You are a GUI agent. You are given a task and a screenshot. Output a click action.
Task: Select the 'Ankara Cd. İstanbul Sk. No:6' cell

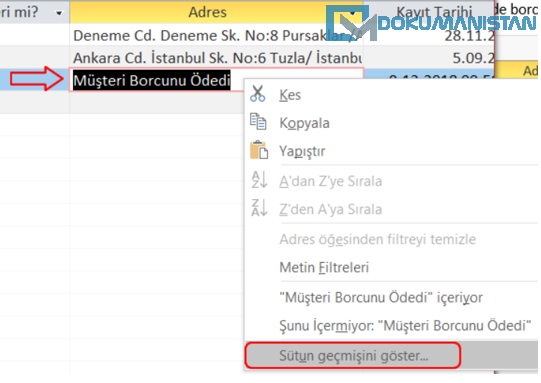[216, 58]
